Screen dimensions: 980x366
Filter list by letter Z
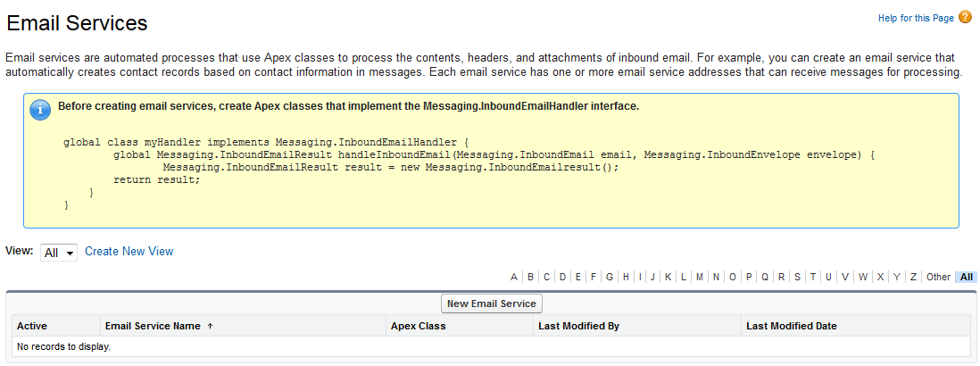click(x=913, y=277)
